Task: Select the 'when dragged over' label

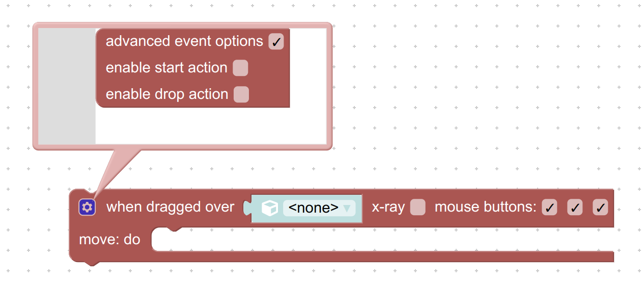Action: click(x=170, y=207)
